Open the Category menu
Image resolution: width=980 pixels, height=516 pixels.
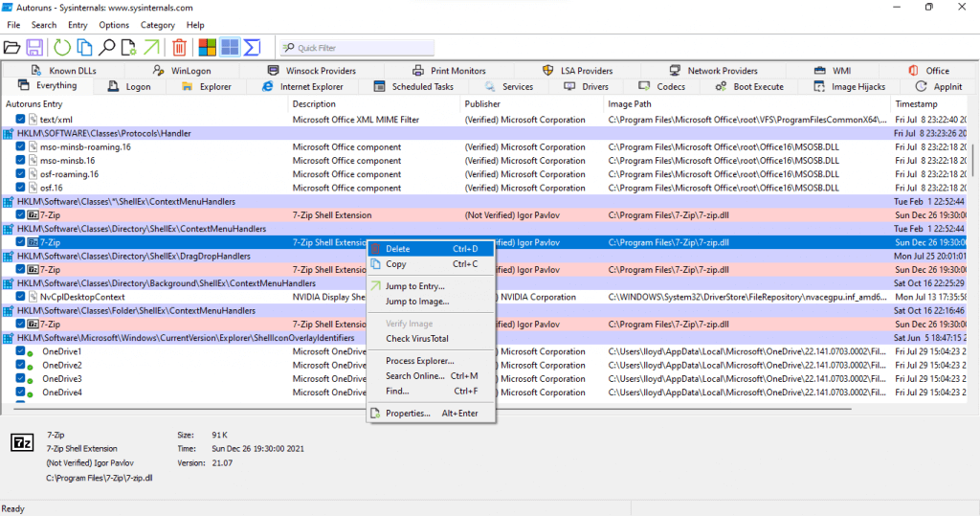(x=157, y=25)
